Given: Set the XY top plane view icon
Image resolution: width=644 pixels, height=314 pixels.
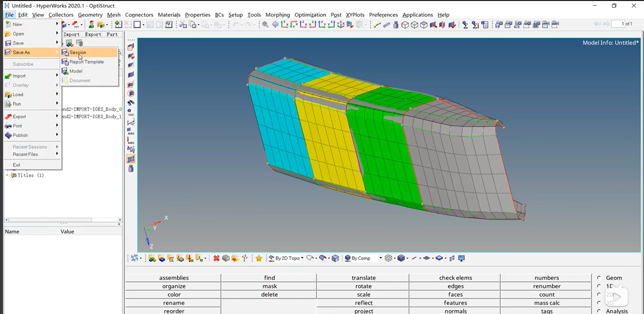Looking at the screenshot, I should pyautogui.click(x=285, y=24).
